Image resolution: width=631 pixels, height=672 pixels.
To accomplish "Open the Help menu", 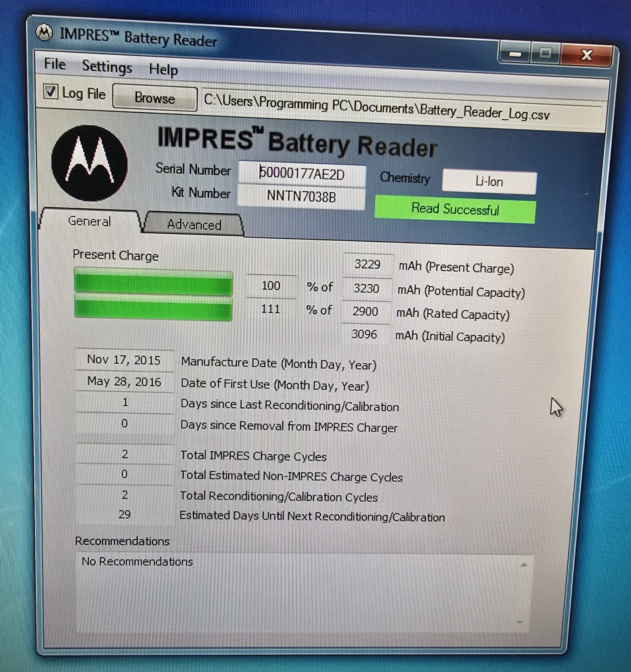I will (163, 70).
